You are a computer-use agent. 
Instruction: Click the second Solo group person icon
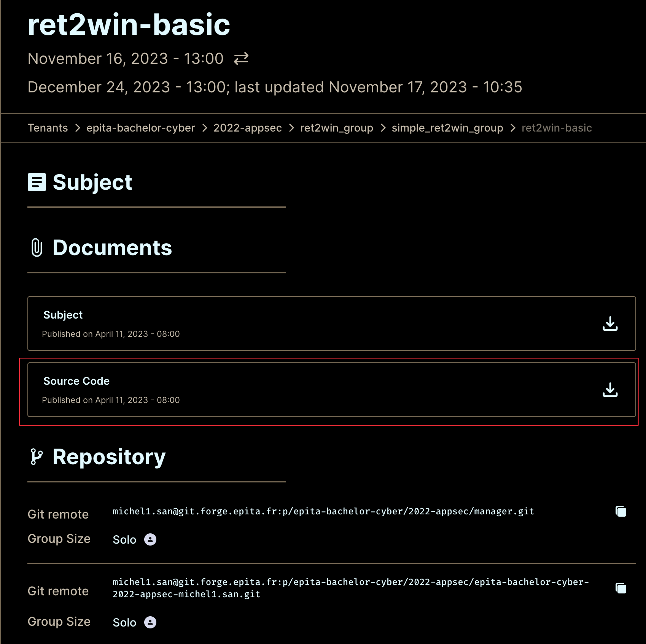click(150, 622)
